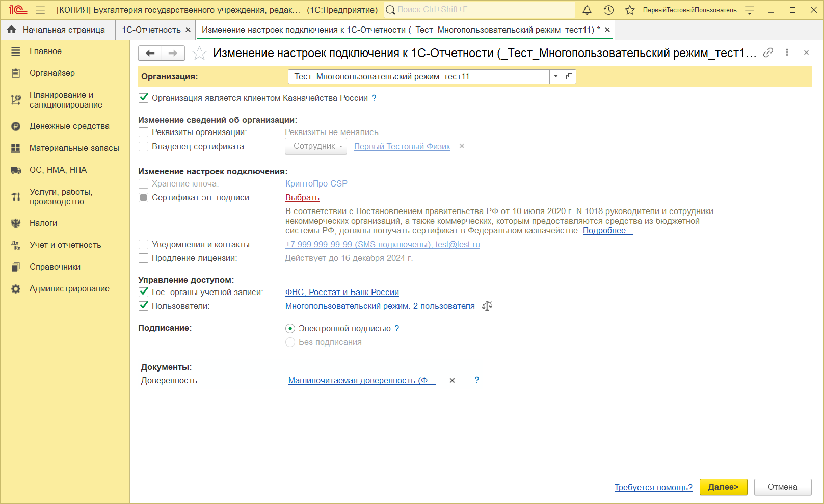Switch to 1С-Отчетность tab
The width and height of the screenshot is (824, 504).
(151, 30)
